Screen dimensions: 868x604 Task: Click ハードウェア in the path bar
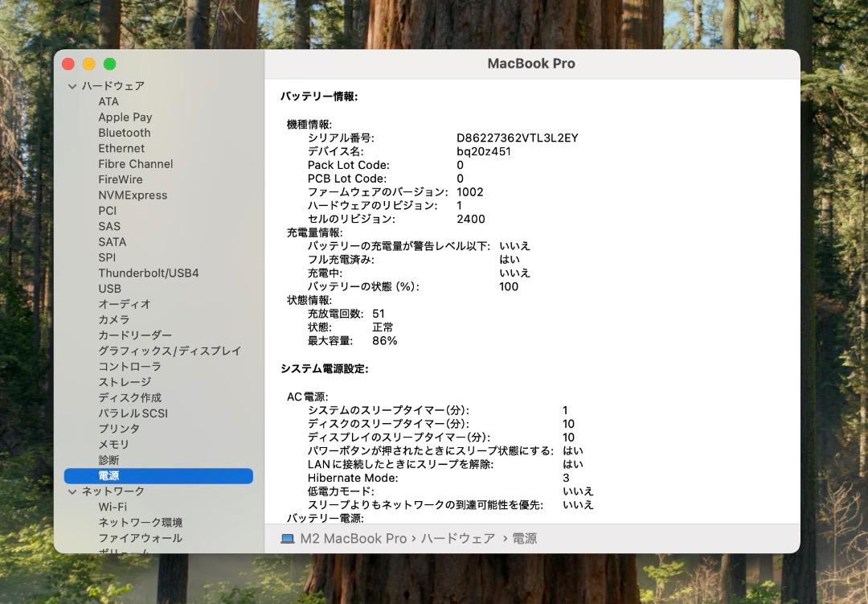pyautogui.click(x=458, y=539)
